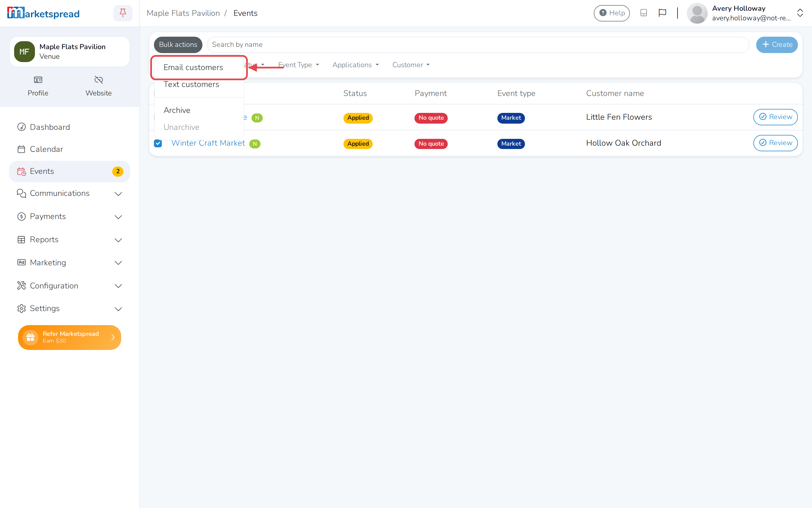
Task: Click the pin sidebar icon
Action: pyautogui.click(x=123, y=13)
